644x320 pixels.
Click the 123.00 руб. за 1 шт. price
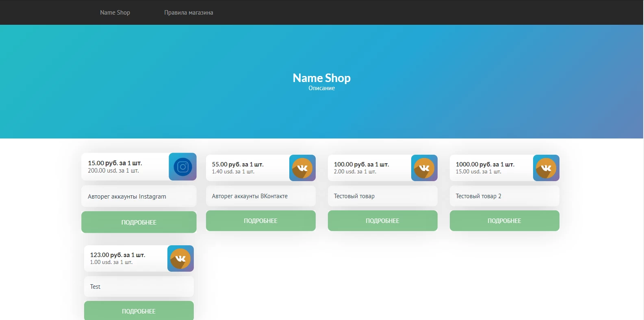tap(118, 255)
